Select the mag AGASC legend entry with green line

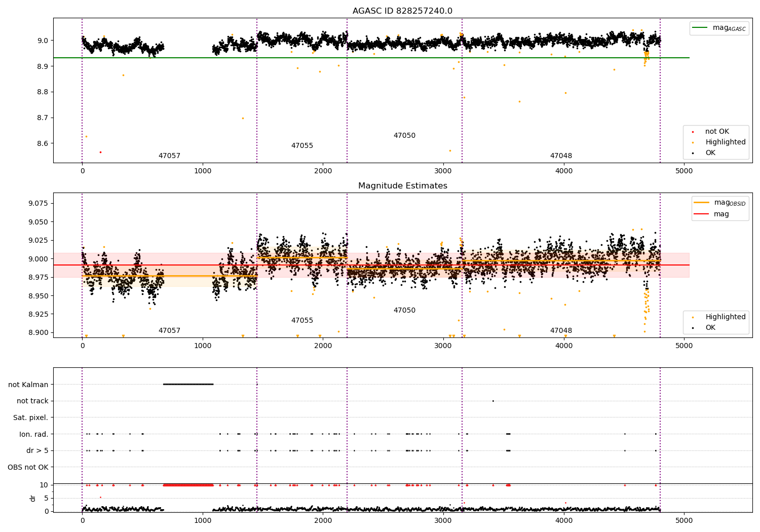pos(719,28)
